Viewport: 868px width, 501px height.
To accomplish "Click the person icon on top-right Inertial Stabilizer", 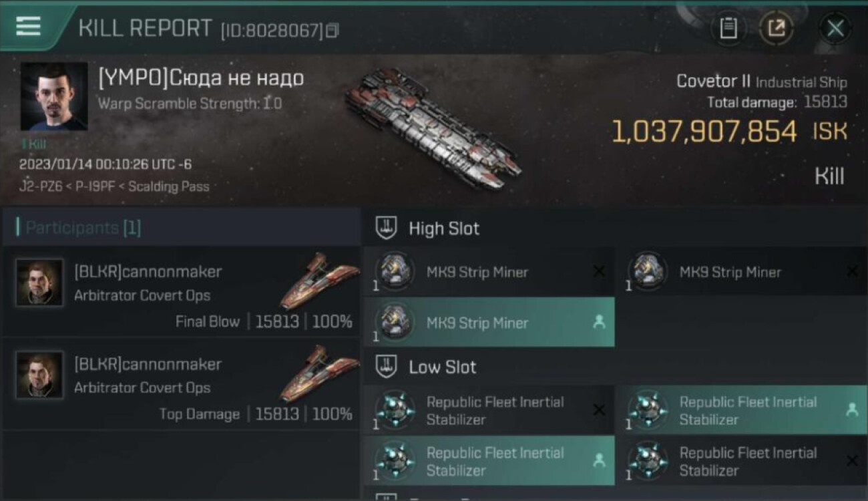I will 852,410.
